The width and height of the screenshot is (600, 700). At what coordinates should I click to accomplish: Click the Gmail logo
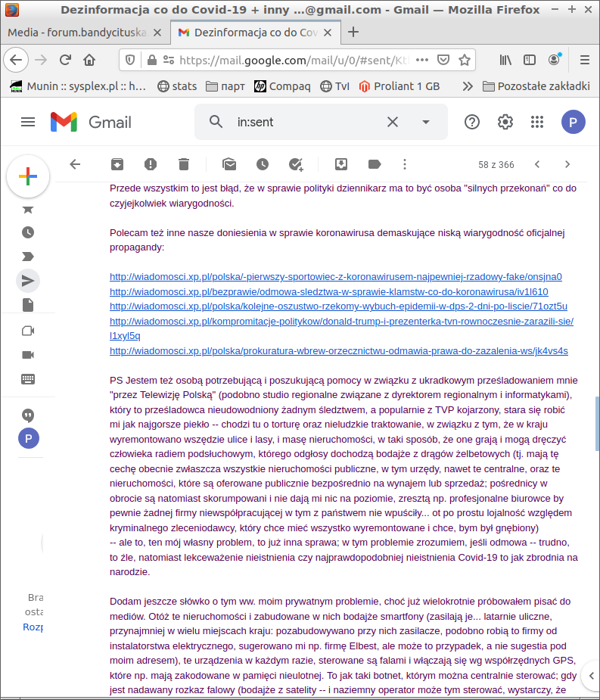pos(91,122)
